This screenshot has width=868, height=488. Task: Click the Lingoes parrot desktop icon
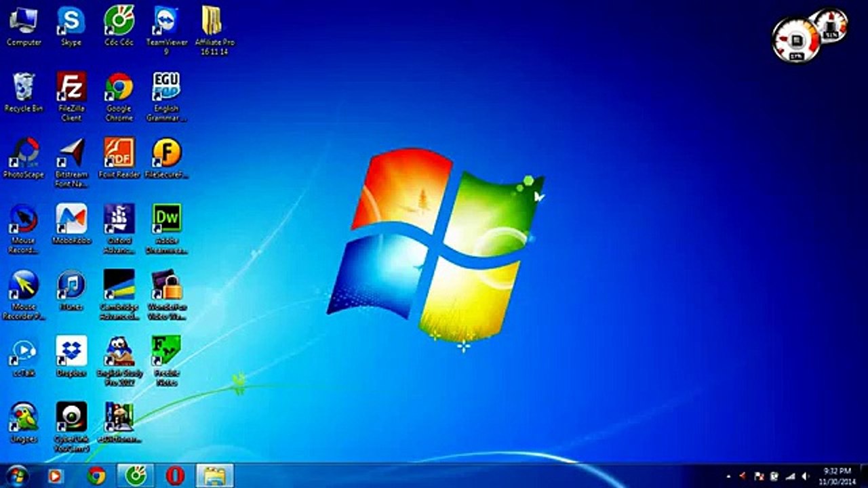click(x=24, y=422)
